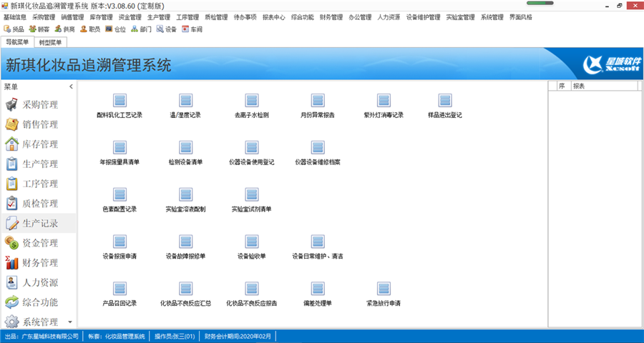Open 紧急放行申请 icon
Image resolution: width=644 pixels, height=343 pixels.
384,289
